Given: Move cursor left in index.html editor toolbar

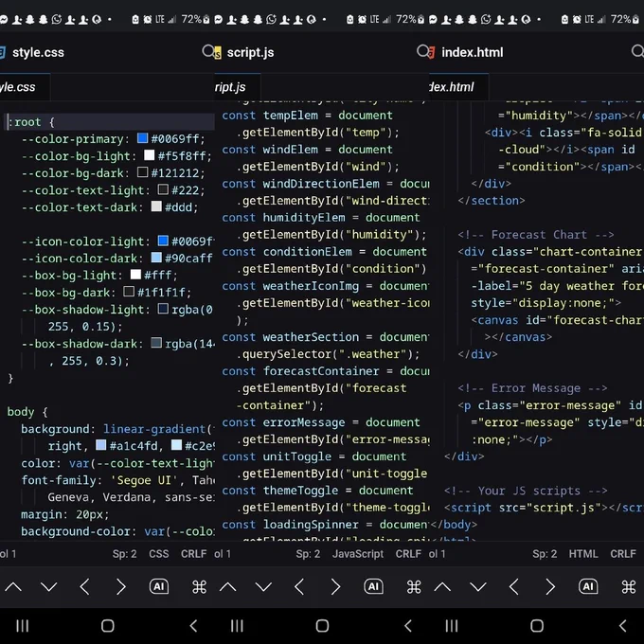Looking at the screenshot, I should [513, 587].
